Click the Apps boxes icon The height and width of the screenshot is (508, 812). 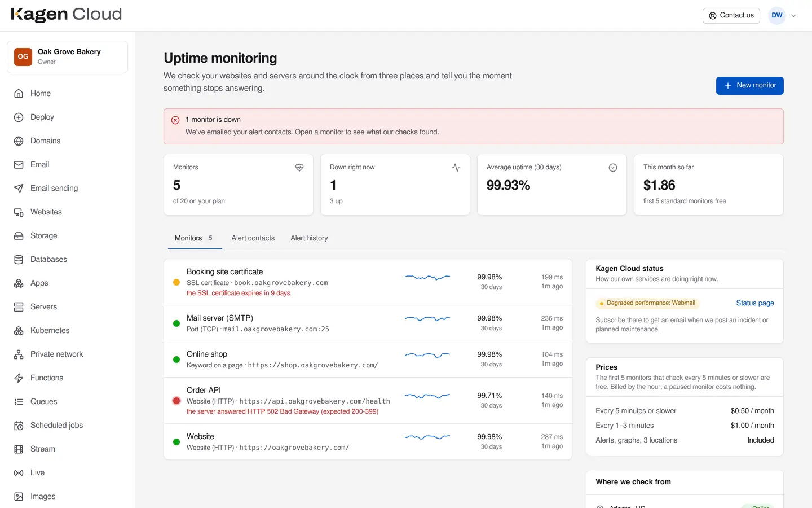coord(19,283)
